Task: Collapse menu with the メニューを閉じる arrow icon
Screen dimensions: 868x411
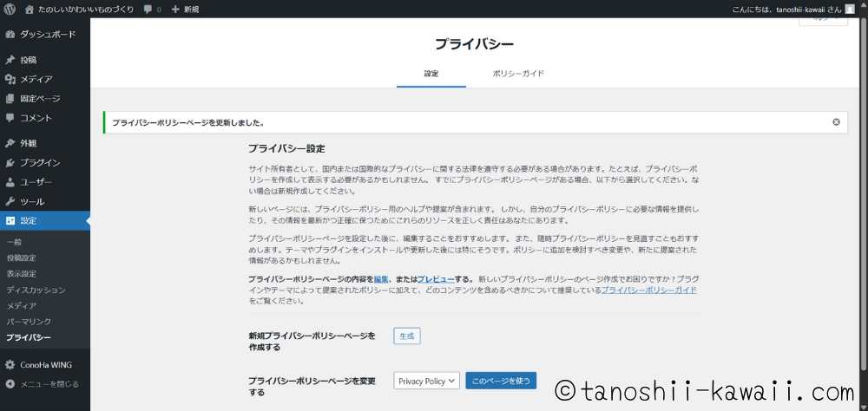Action: pos(10,384)
